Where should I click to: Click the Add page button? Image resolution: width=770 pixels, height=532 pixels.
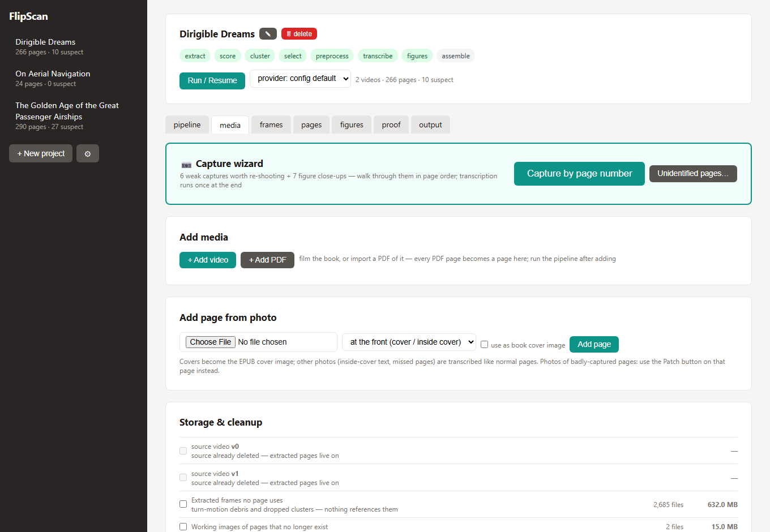click(594, 344)
